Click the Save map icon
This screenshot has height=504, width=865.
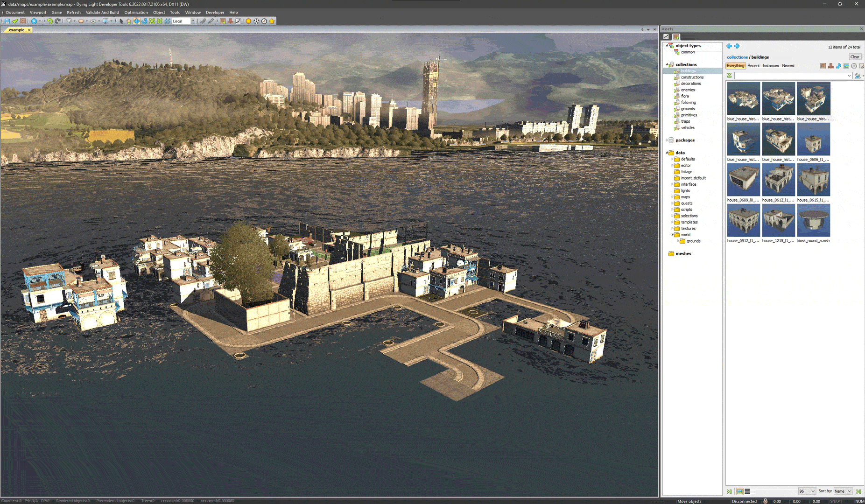tap(7, 21)
